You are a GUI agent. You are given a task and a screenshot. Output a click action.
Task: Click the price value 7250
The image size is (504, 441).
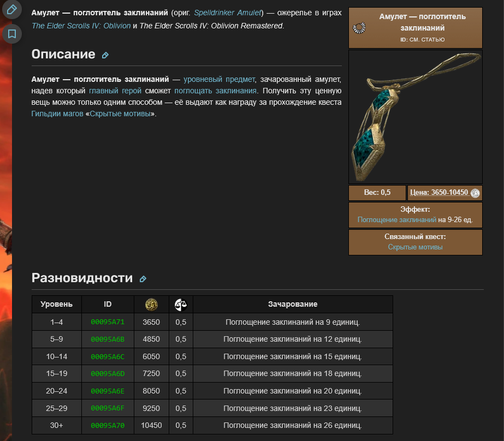coord(151,373)
